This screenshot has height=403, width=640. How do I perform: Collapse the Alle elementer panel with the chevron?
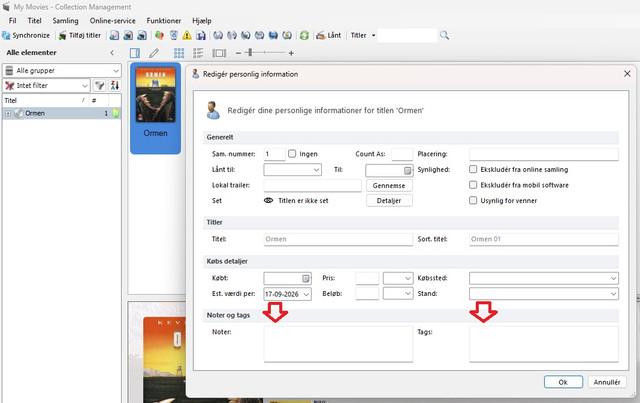[x=112, y=53]
